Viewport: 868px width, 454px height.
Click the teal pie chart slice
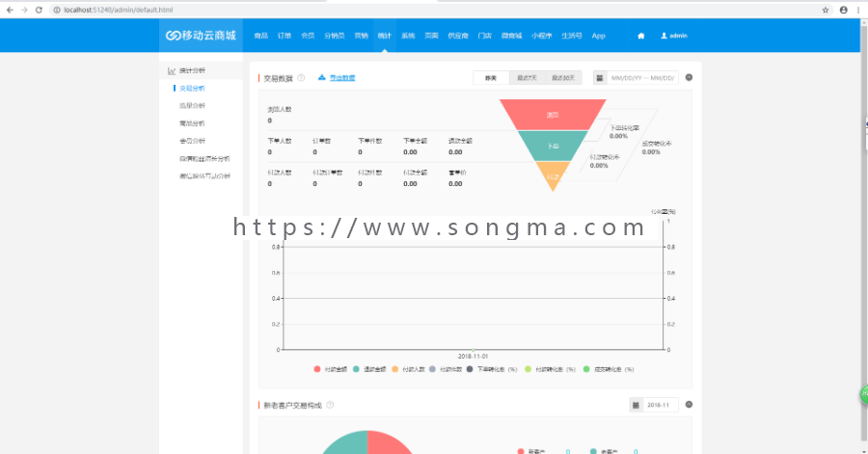click(x=349, y=443)
